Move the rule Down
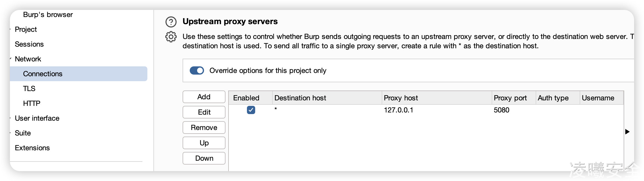The width and height of the screenshot is (644, 181). tap(204, 158)
